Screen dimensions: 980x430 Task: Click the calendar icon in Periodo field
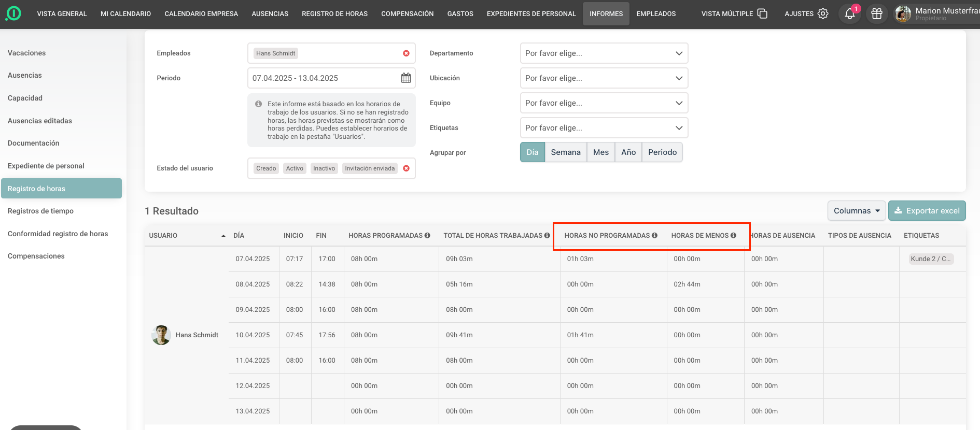point(405,78)
